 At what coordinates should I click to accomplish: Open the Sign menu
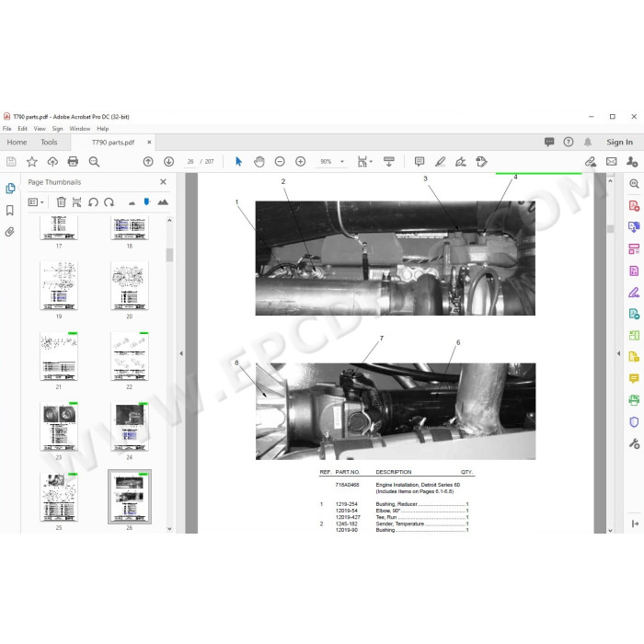point(57,129)
